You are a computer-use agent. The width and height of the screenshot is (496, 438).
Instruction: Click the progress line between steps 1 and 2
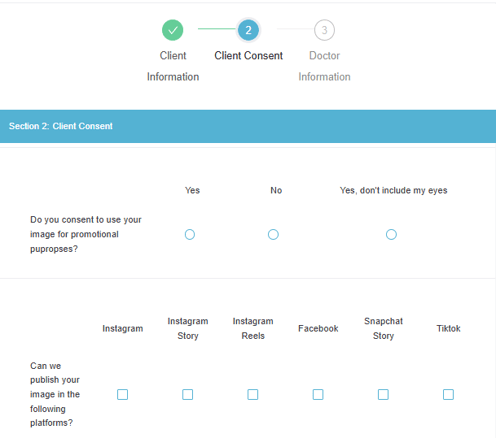pyautogui.click(x=217, y=29)
